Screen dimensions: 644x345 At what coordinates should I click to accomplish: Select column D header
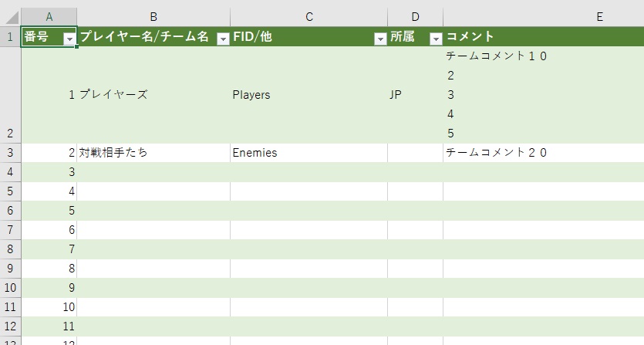[x=415, y=16]
